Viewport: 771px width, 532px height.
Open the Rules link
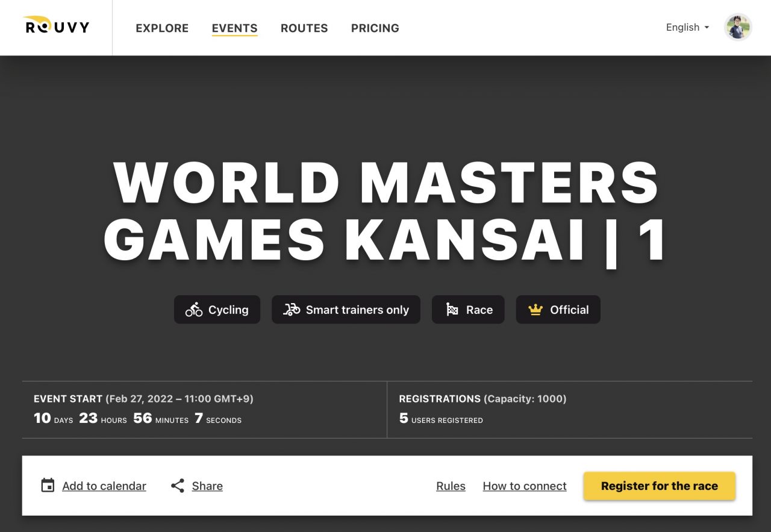(x=451, y=486)
